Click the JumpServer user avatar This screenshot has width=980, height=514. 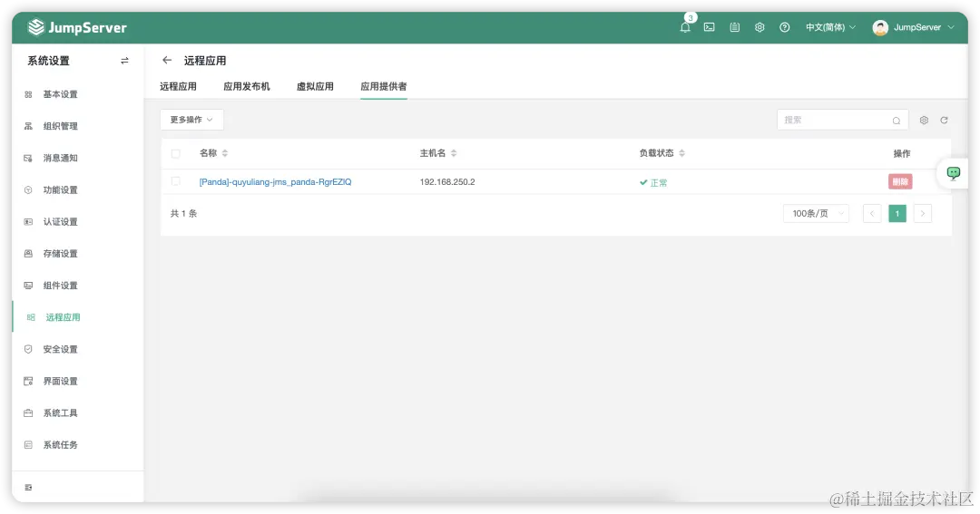pos(880,27)
